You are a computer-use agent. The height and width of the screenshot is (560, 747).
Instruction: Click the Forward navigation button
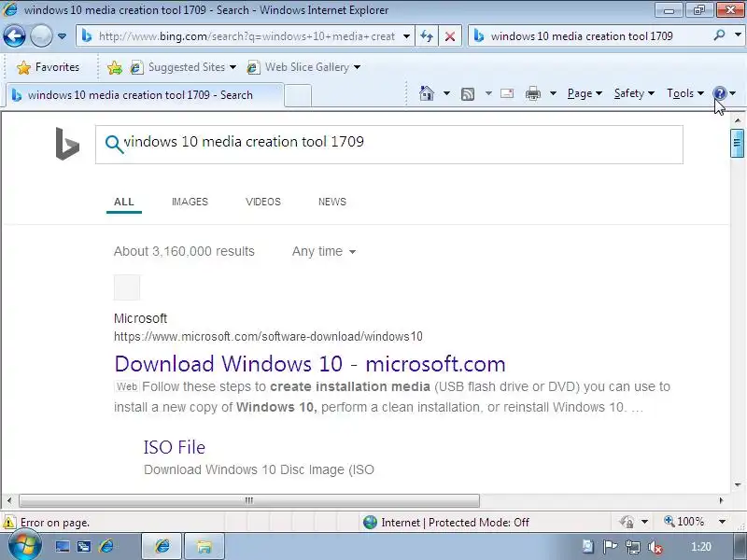pyautogui.click(x=41, y=36)
